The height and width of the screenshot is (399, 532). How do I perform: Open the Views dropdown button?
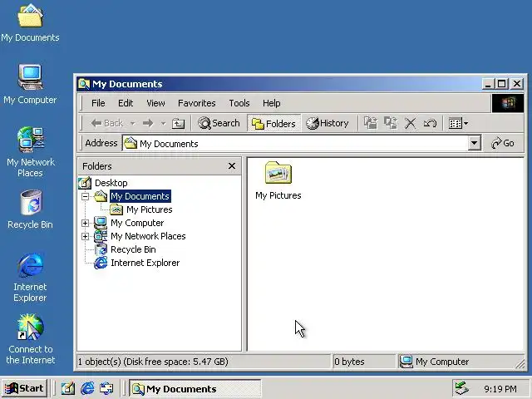(458, 124)
